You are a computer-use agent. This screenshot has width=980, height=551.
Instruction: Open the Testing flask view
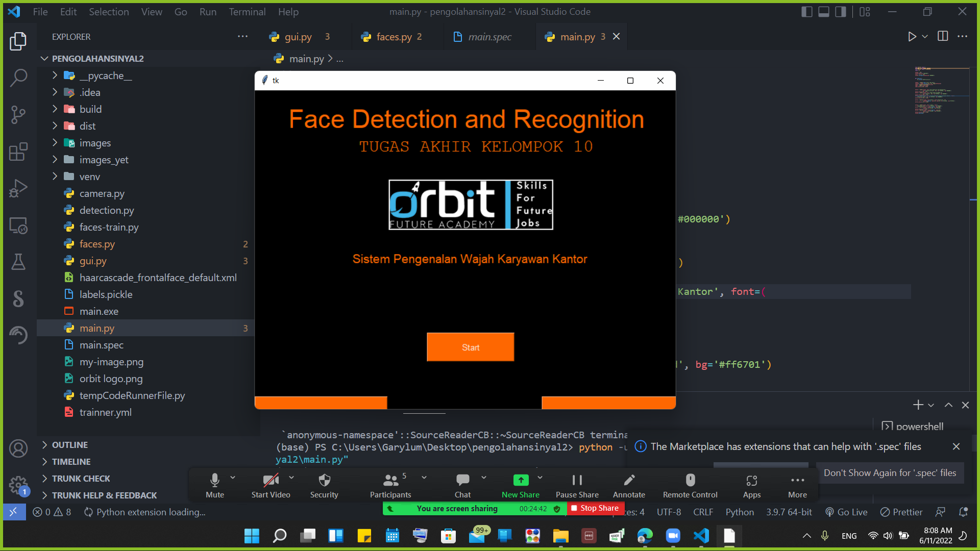coord(18,262)
